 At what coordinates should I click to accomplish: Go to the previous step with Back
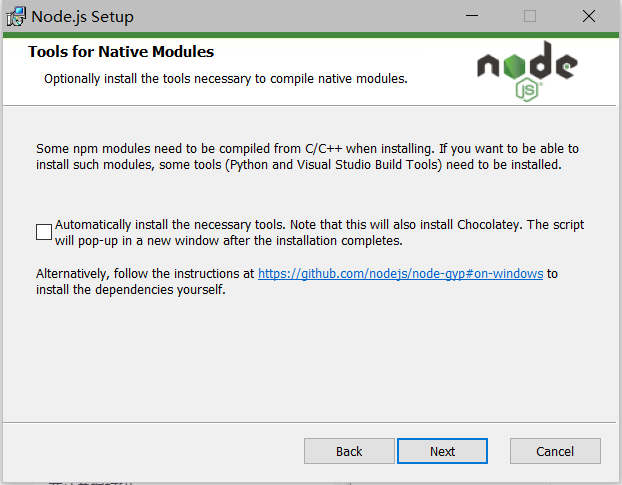[x=349, y=451]
